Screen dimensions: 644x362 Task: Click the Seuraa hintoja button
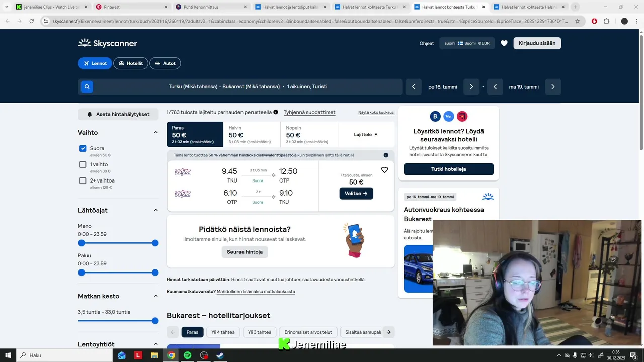(x=245, y=252)
